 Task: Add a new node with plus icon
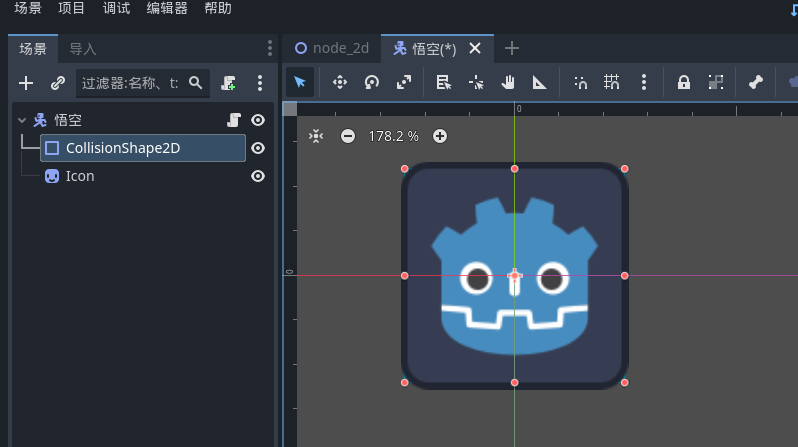point(27,83)
